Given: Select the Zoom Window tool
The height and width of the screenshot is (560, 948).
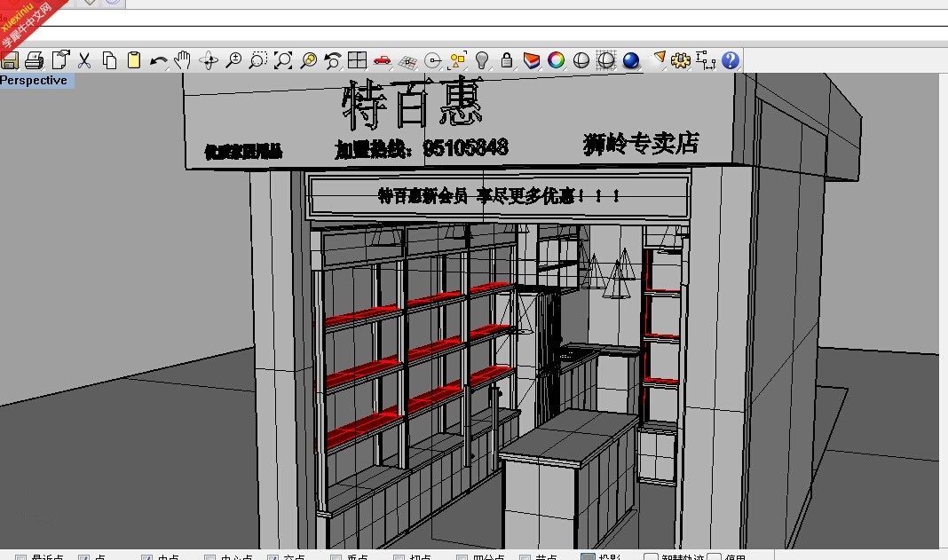Looking at the screenshot, I should (x=258, y=60).
